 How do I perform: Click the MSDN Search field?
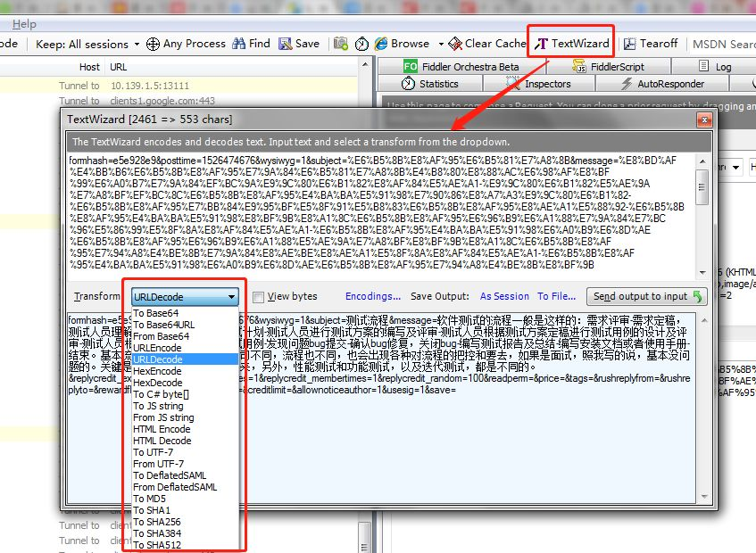pyautogui.click(x=723, y=45)
